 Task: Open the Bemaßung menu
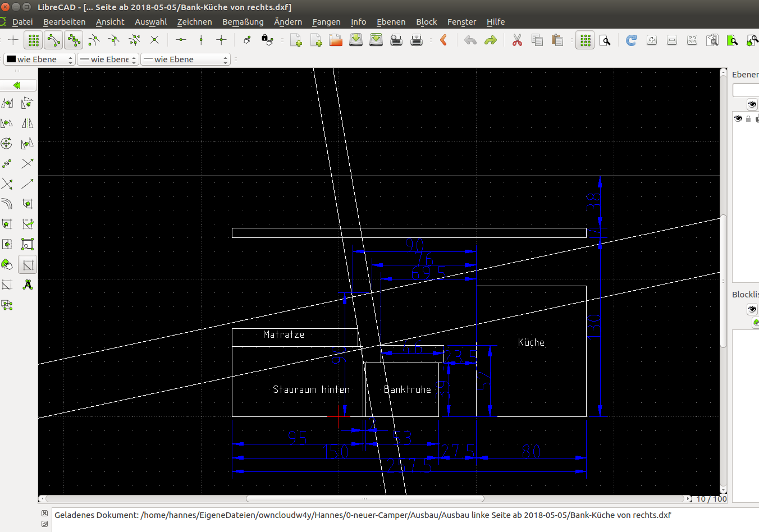(243, 22)
